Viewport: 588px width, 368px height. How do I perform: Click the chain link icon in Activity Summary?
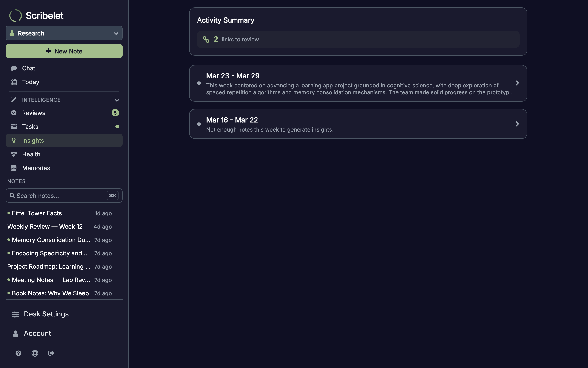point(206,39)
